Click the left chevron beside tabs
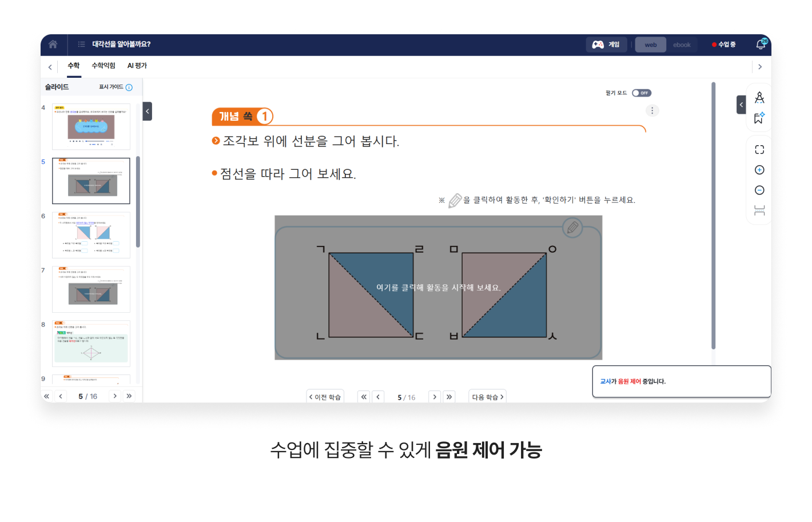This screenshot has width=812, height=522. (50, 67)
